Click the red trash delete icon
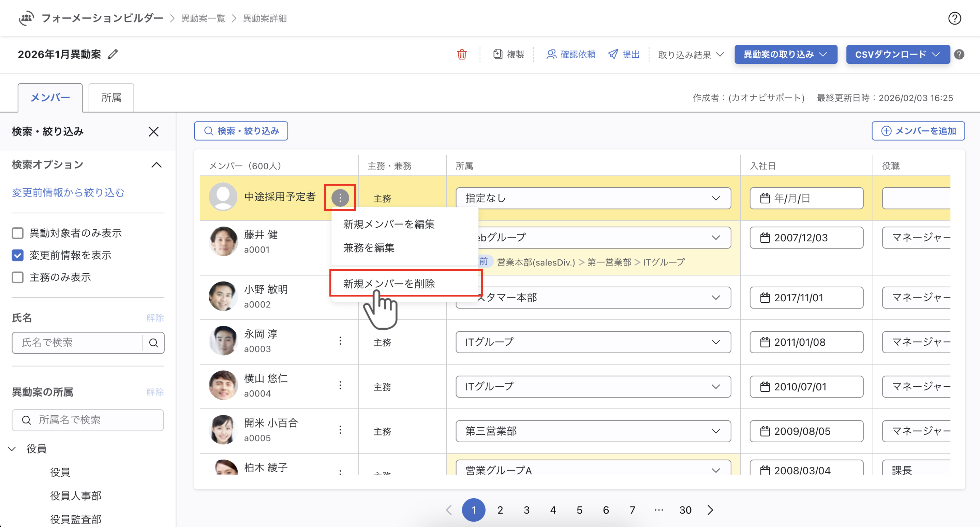The width and height of the screenshot is (980, 531). tap(461, 55)
